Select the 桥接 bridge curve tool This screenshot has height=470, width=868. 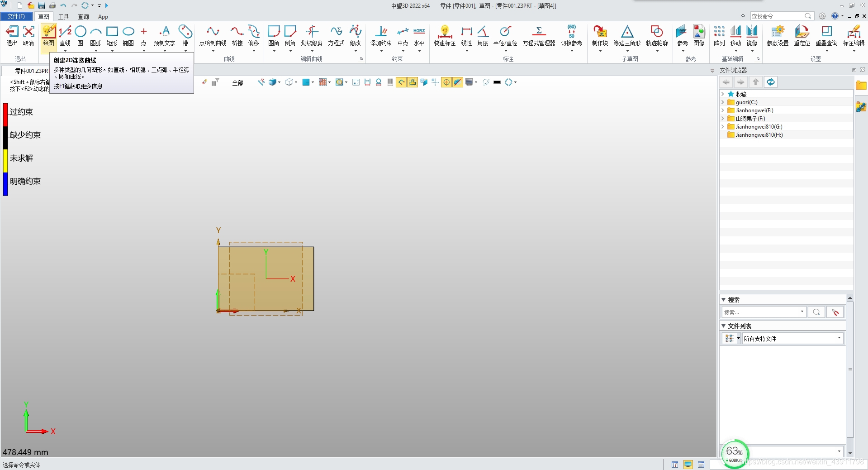tap(237, 35)
